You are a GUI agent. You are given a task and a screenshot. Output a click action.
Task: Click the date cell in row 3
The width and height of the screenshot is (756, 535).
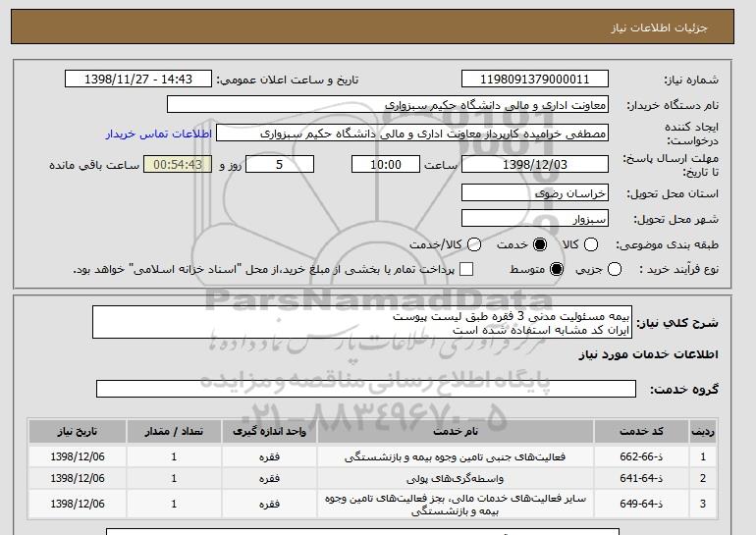[78, 504]
